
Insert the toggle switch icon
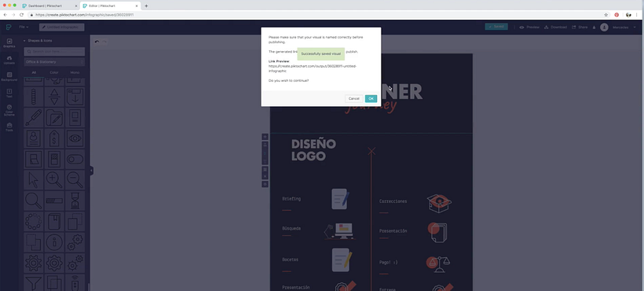click(x=75, y=159)
